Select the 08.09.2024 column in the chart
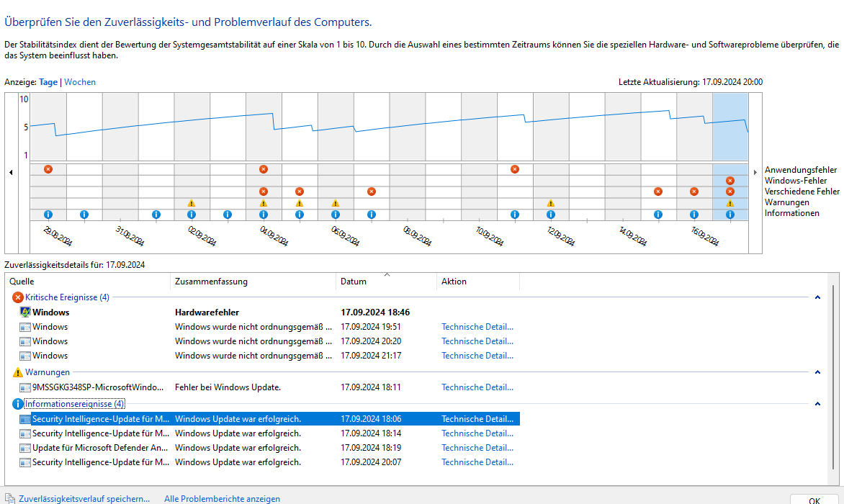Viewport: 844px width, 504px height. pos(408,156)
